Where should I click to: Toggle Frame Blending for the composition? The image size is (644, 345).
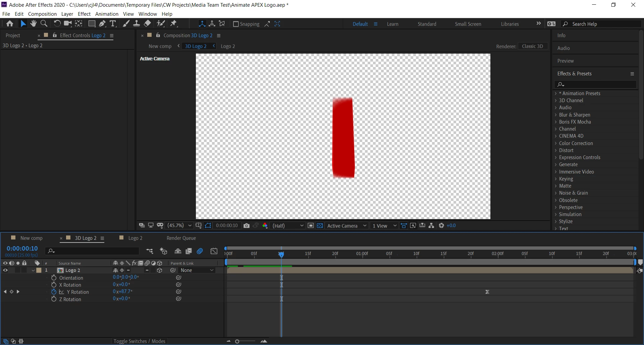[x=189, y=251]
